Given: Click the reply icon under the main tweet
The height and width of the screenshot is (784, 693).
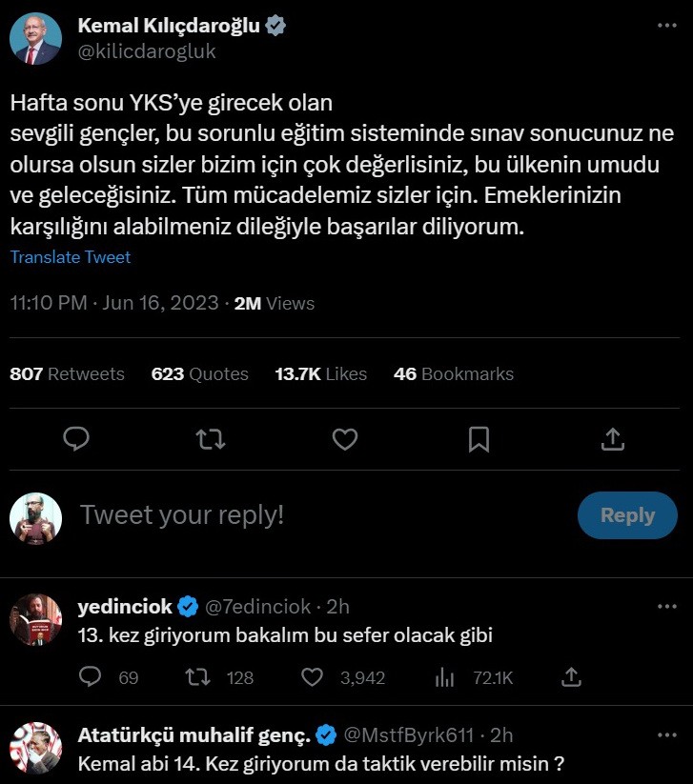Looking at the screenshot, I should (x=76, y=438).
